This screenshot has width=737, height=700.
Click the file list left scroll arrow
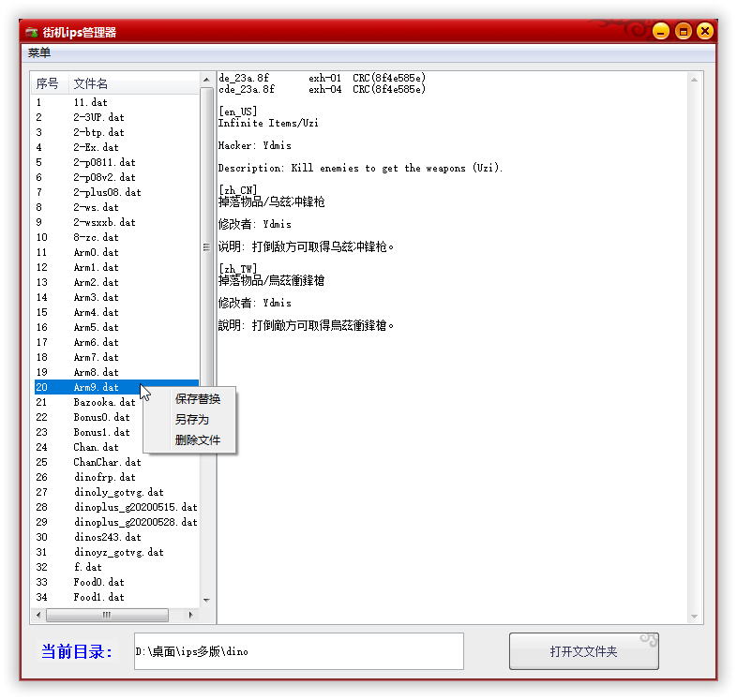(38, 615)
